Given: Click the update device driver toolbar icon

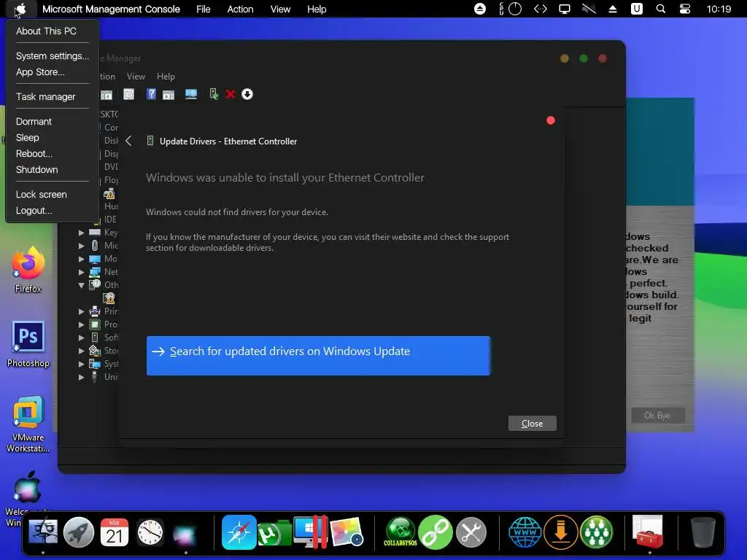Looking at the screenshot, I should pos(214,94).
